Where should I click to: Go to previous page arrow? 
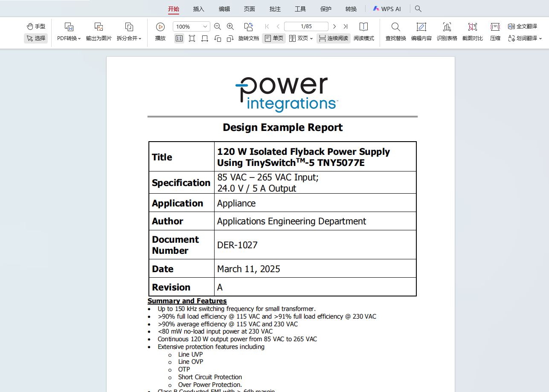(x=278, y=26)
